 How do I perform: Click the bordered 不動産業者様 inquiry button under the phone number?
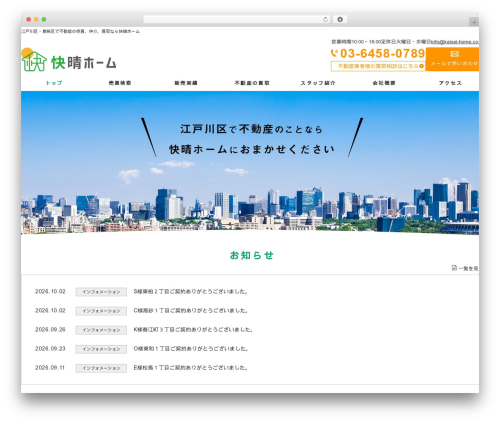tap(378, 66)
